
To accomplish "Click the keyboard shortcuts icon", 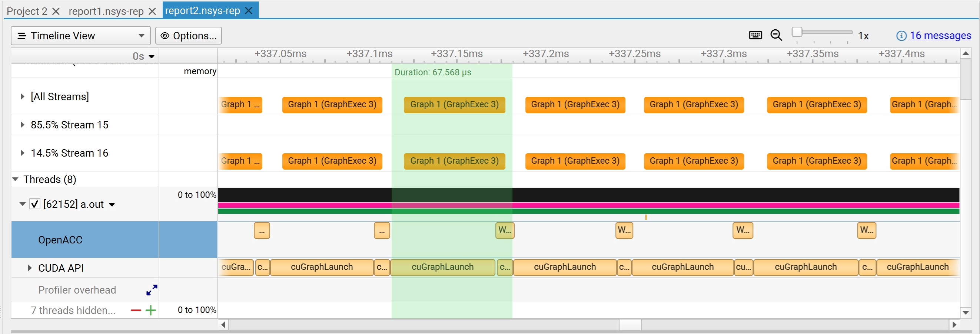I will [755, 35].
